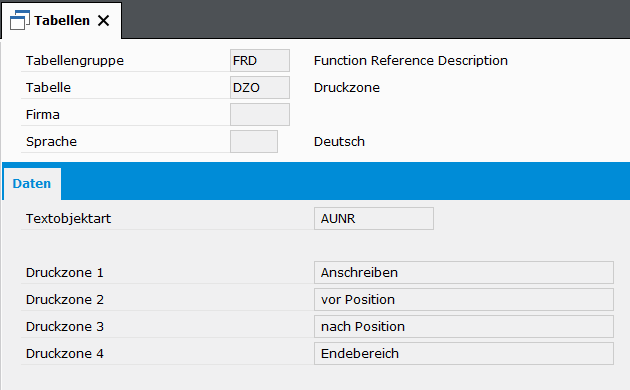This screenshot has width=630, height=390.
Task: Select the Tabellen tab title
Action: point(62,20)
